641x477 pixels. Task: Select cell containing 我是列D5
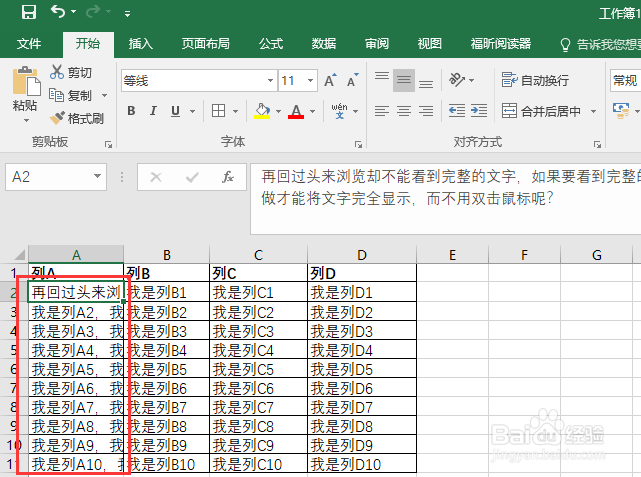pos(362,369)
